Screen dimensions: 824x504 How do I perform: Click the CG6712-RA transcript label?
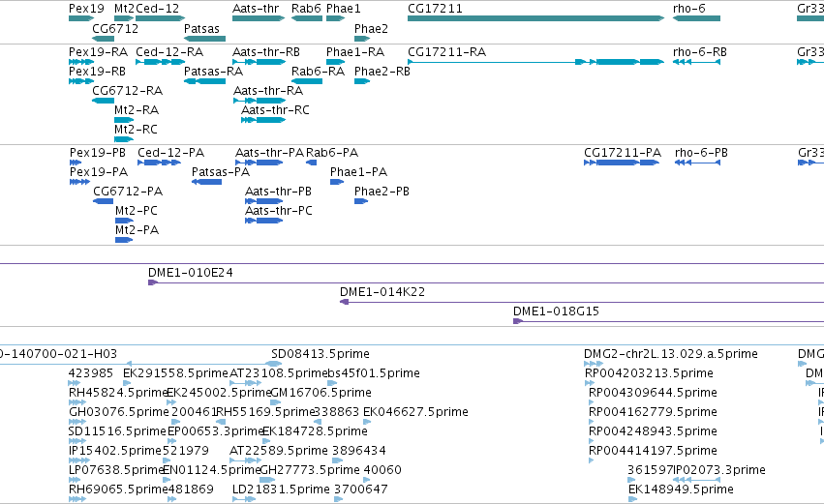coord(127,91)
